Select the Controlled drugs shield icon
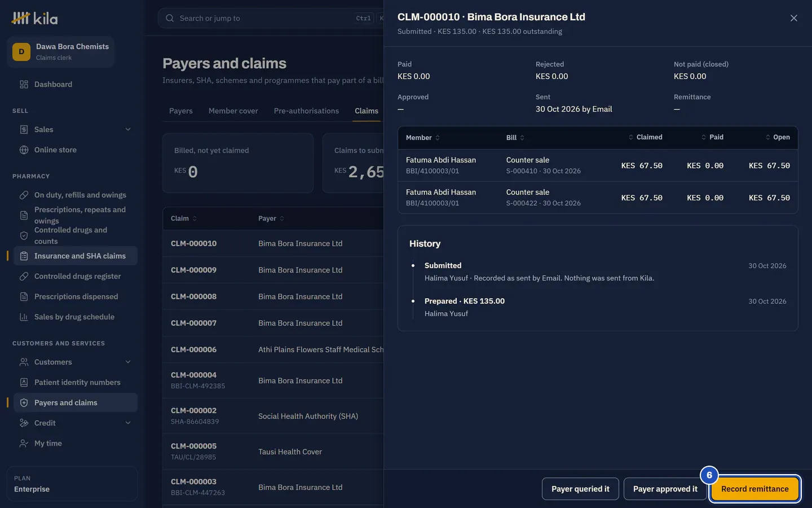Viewport: 812px width, 508px height. click(x=24, y=235)
